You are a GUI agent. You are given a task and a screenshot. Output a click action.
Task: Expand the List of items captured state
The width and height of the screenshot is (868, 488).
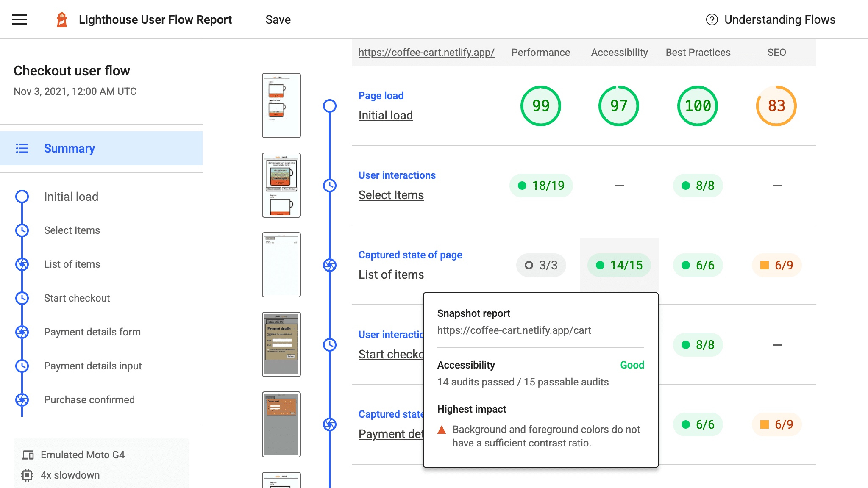point(392,274)
